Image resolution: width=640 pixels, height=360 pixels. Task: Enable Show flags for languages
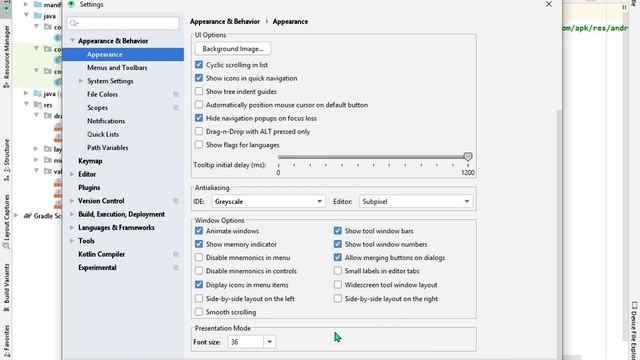point(199,145)
